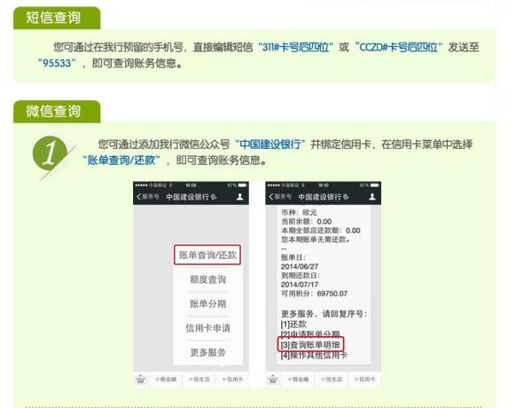Select 账单分期 in the popup menu

coord(207,303)
